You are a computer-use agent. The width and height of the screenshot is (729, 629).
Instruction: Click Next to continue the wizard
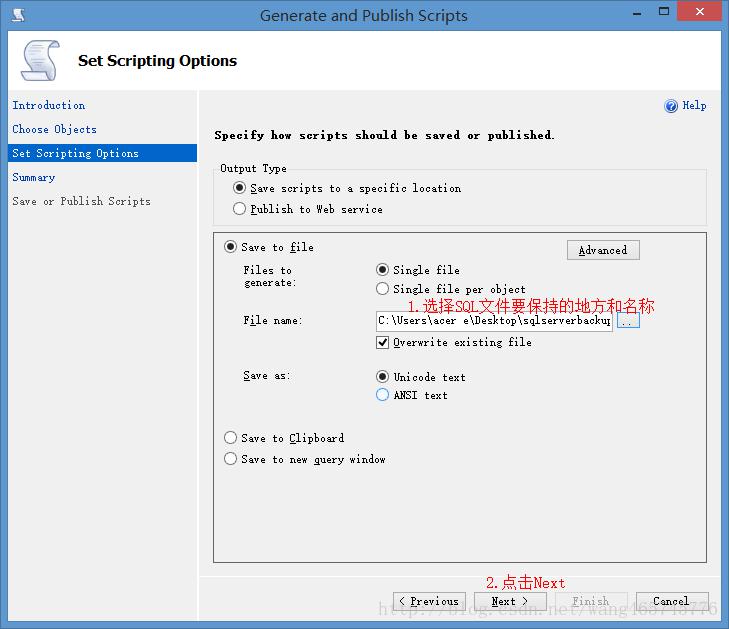510,601
